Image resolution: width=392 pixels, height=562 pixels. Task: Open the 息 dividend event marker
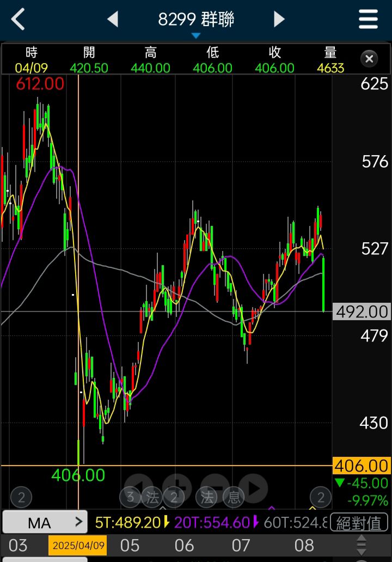pyautogui.click(x=234, y=498)
